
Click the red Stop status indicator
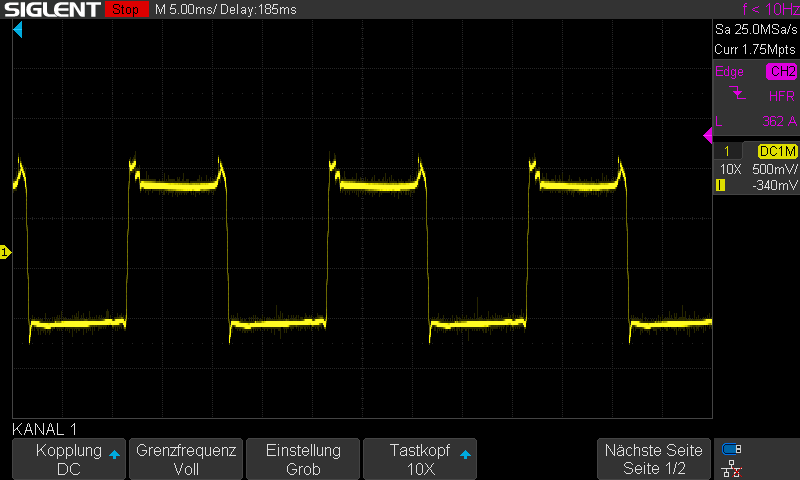pyautogui.click(x=127, y=9)
